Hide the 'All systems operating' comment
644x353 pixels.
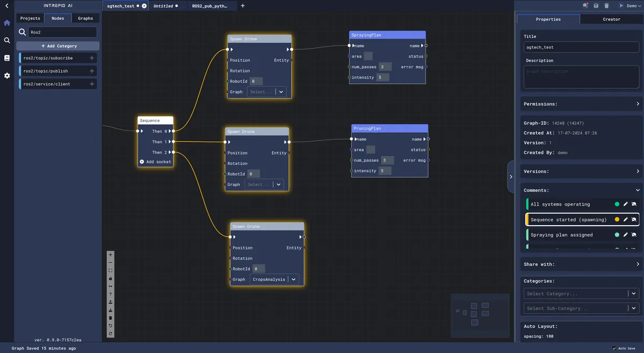click(x=634, y=204)
